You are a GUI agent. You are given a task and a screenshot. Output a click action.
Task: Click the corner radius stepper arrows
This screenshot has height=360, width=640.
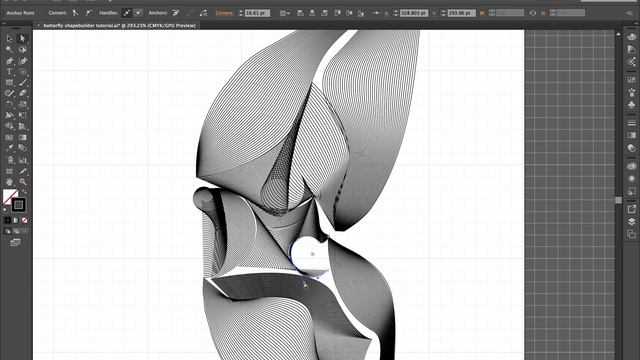(x=240, y=13)
